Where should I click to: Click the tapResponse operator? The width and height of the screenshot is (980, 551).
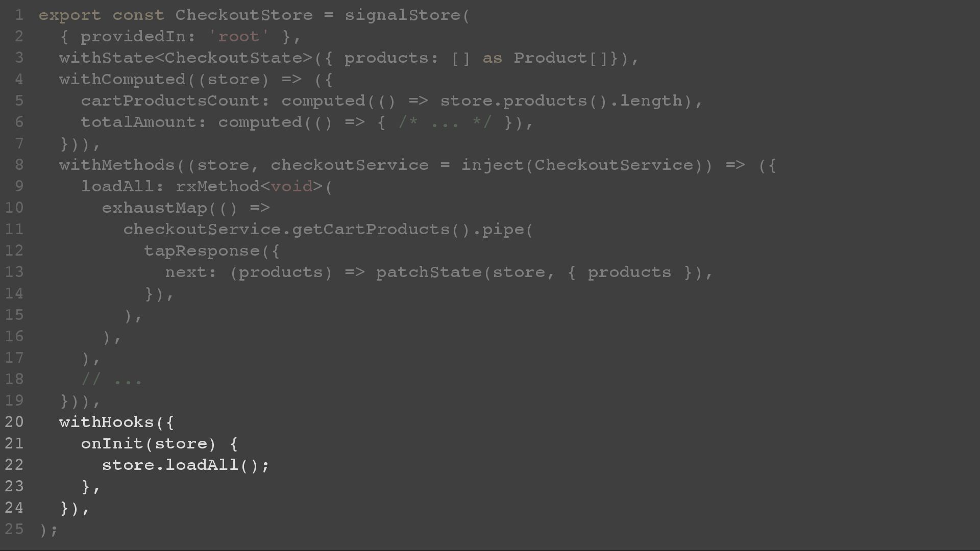pos(202,251)
